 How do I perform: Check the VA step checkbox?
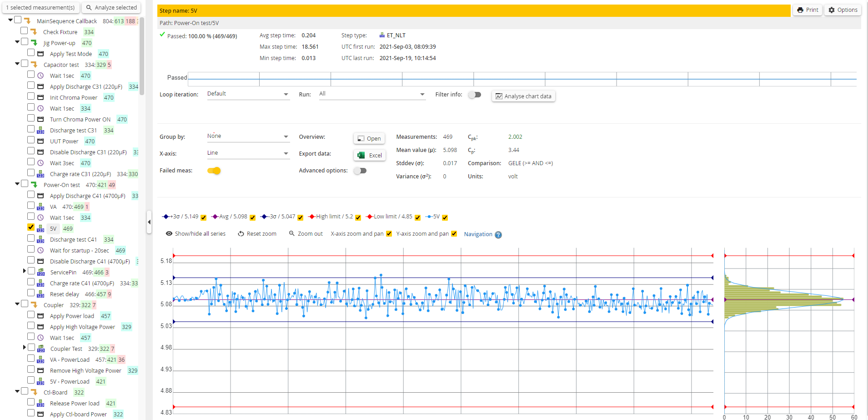31,205
